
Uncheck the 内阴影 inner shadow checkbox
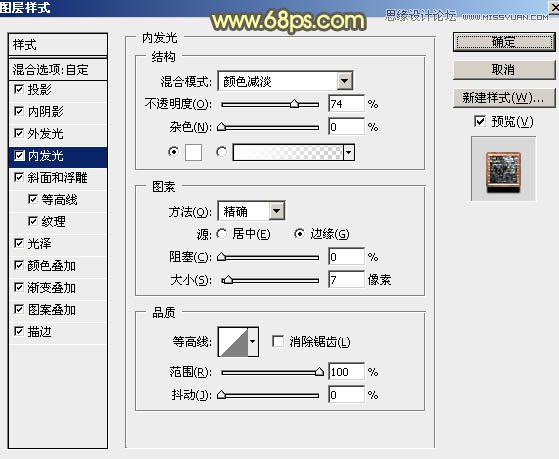pos(19,111)
